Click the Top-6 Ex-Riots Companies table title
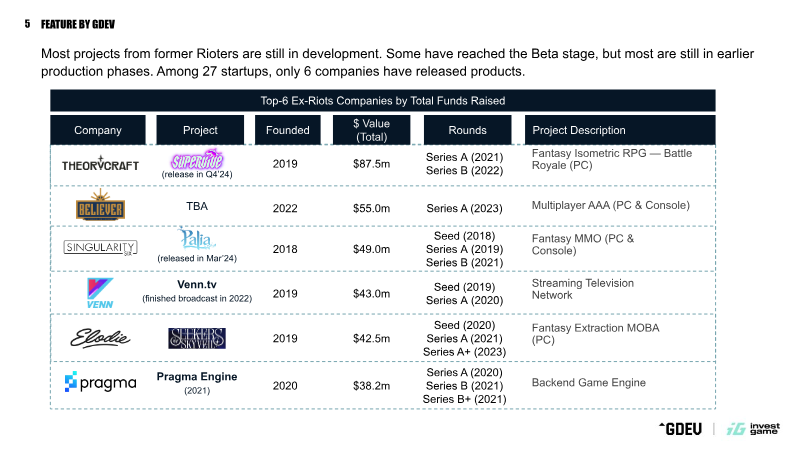The width and height of the screenshot is (800, 450). pyautogui.click(x=383, y=101)
